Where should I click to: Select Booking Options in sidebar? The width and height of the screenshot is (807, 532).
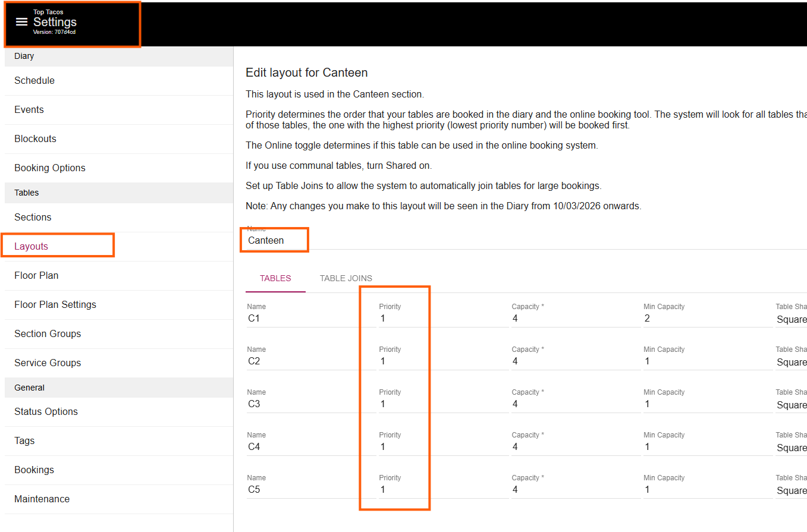50,168
